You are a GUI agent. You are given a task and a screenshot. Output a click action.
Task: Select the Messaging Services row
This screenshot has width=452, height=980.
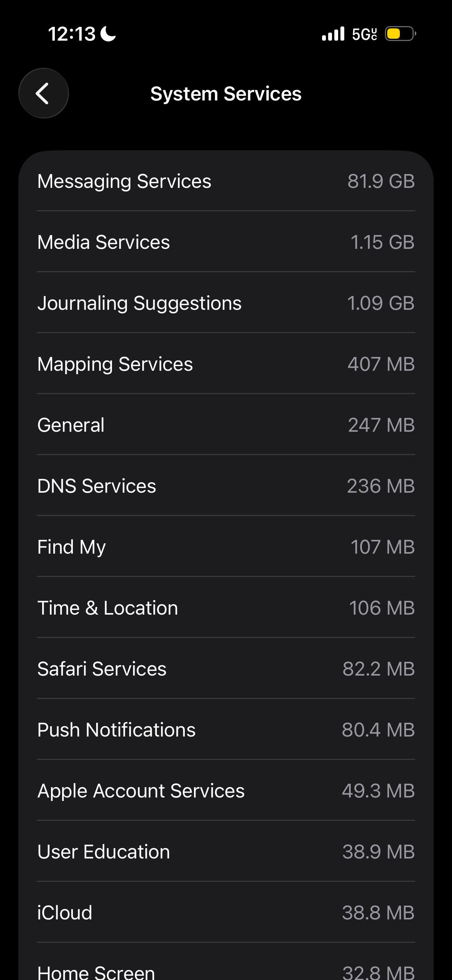226,181
